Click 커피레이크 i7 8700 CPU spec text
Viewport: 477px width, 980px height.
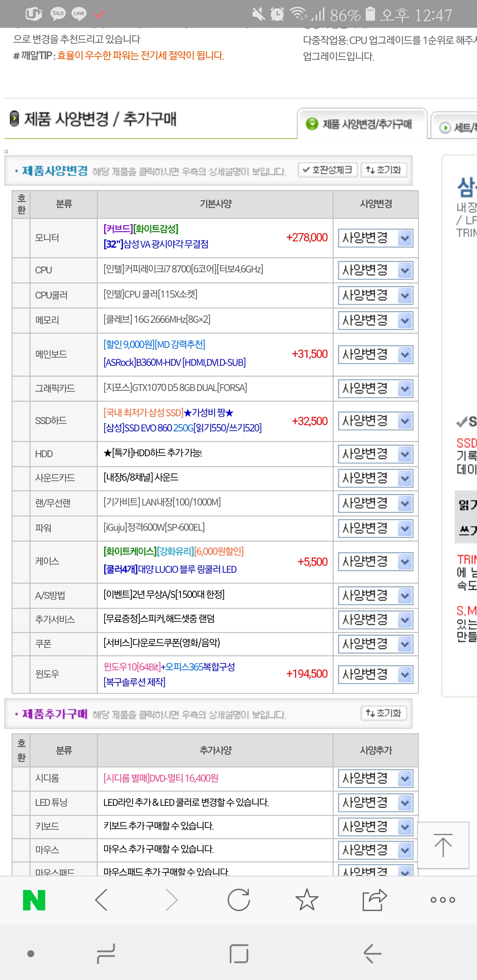click(183, 269)
